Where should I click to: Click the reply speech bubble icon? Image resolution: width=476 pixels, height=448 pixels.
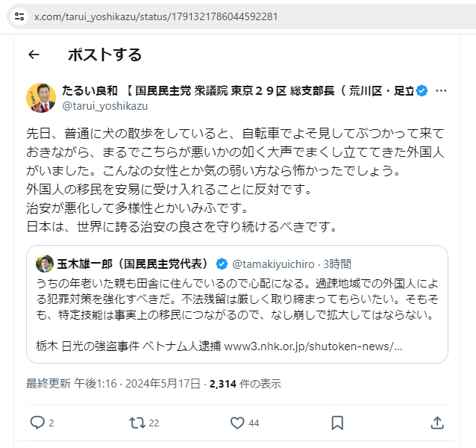[x=38, y=423]
